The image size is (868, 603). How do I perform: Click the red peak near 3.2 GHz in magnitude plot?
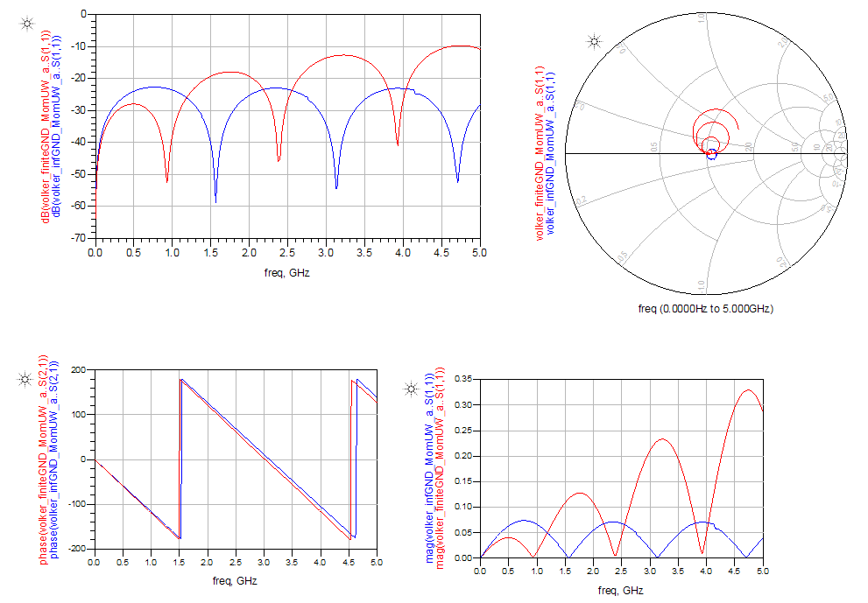pos(663,439)
